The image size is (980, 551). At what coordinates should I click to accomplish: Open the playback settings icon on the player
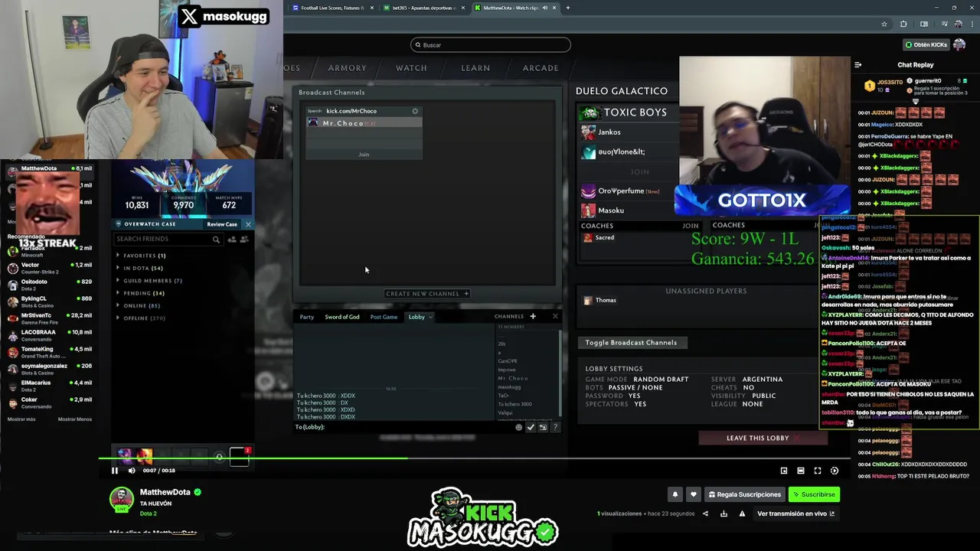click(x=835, y=471)
